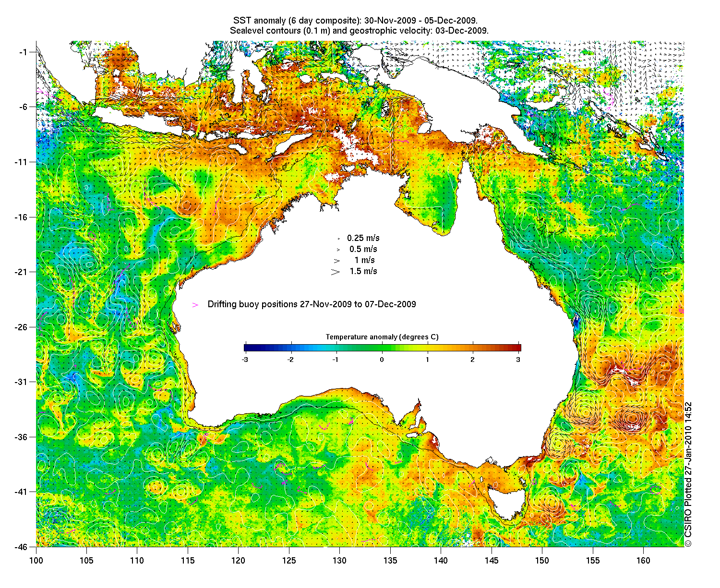
Task: Click latitude label -21 on the axis
Action: pyautogui.click(x=22, y=272)
